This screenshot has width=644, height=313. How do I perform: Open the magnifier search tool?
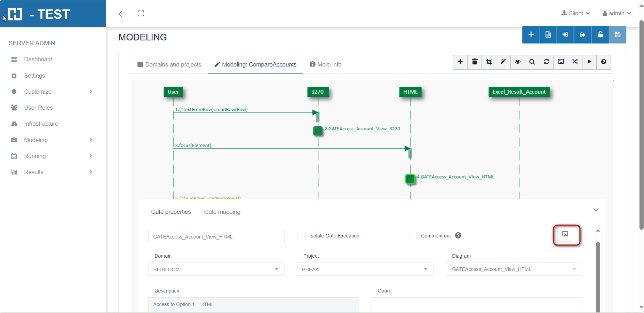532,62
